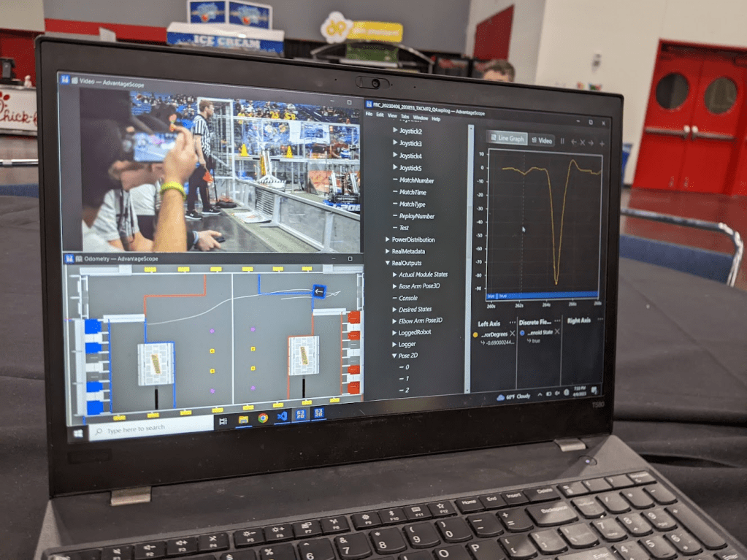Open Left Axis options ellipsis menu

click(511, 321)
